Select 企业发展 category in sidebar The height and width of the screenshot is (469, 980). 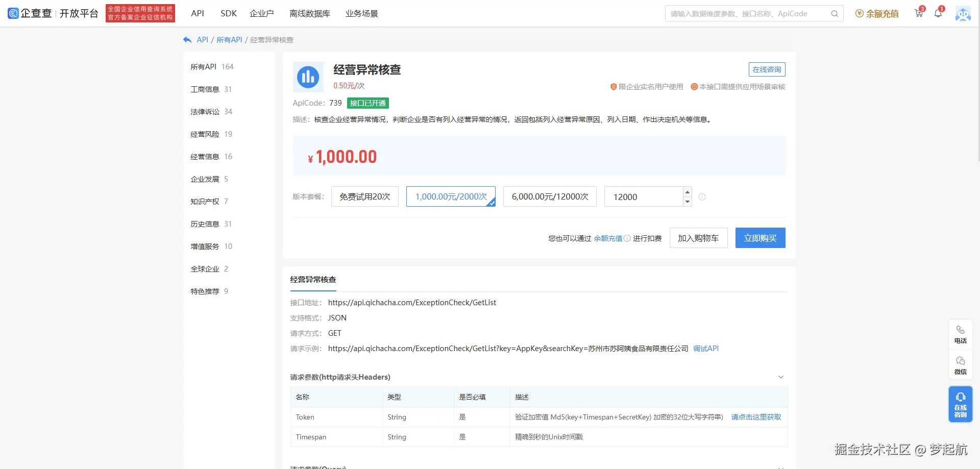tap(209, 179)
